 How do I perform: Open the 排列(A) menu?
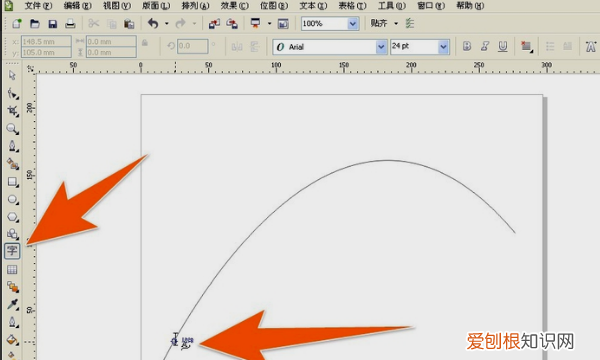click(x=195, y=6)
